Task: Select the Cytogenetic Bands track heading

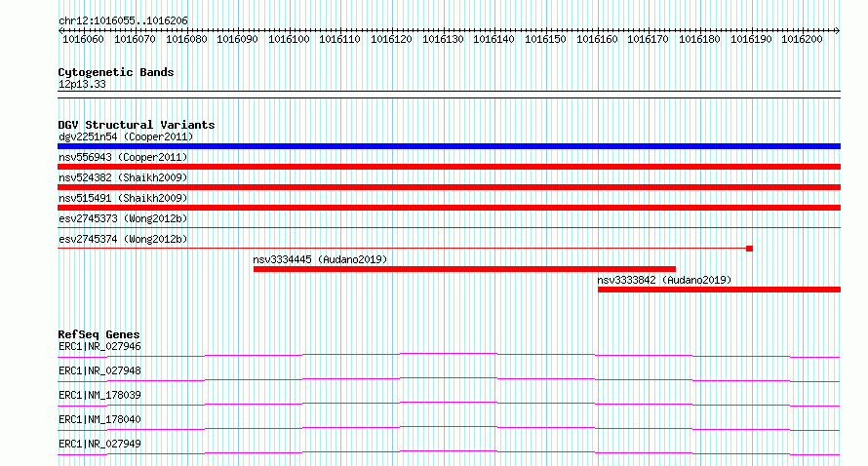Action: point(116,72)
